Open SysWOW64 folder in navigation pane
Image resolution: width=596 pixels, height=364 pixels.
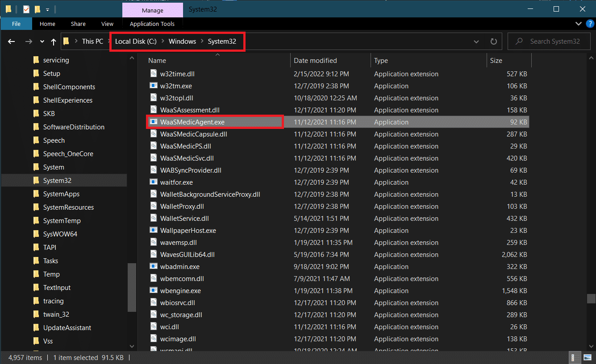[x=60, y=234]
